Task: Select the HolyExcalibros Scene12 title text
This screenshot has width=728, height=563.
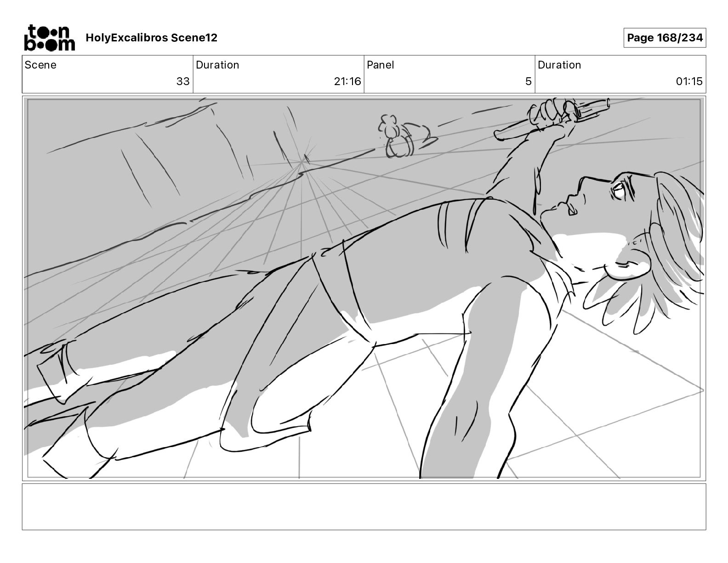Action: (152, 38)
